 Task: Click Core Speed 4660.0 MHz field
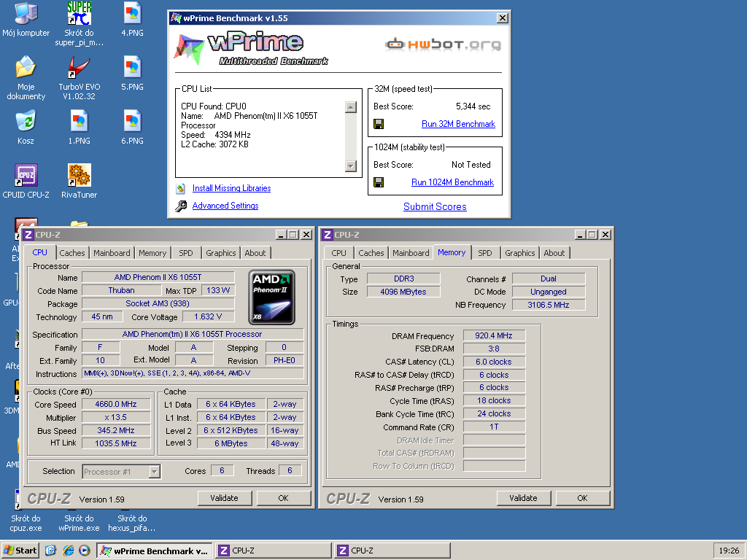point(116,404)
